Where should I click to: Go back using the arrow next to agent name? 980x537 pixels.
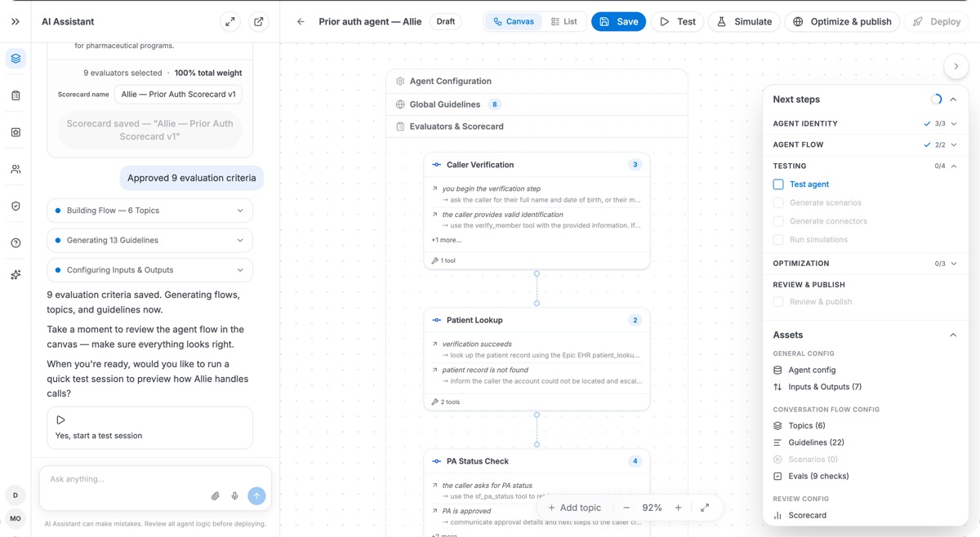[x=301, y=22]
